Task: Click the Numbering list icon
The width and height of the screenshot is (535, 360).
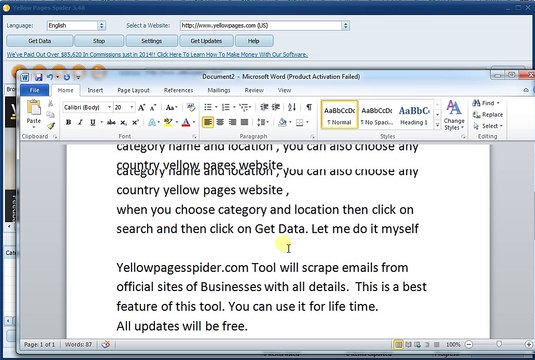Action: tap(226, 107)
